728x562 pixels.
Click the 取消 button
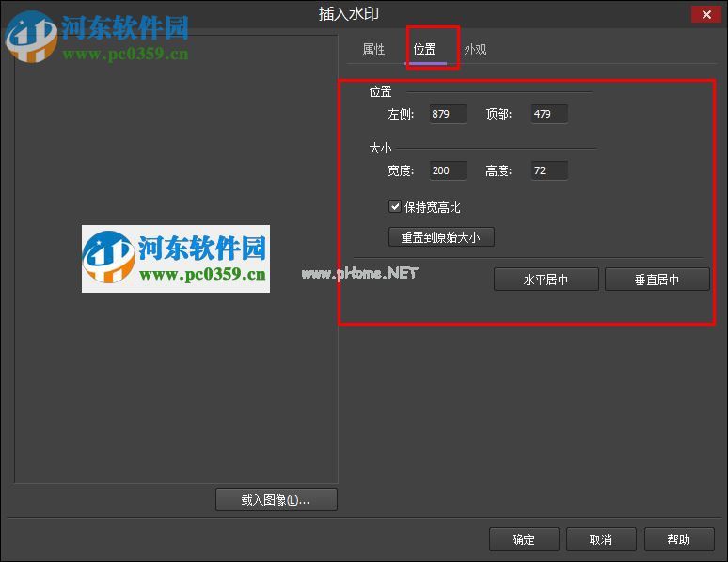pyautogui.click(x=601, y=539)
